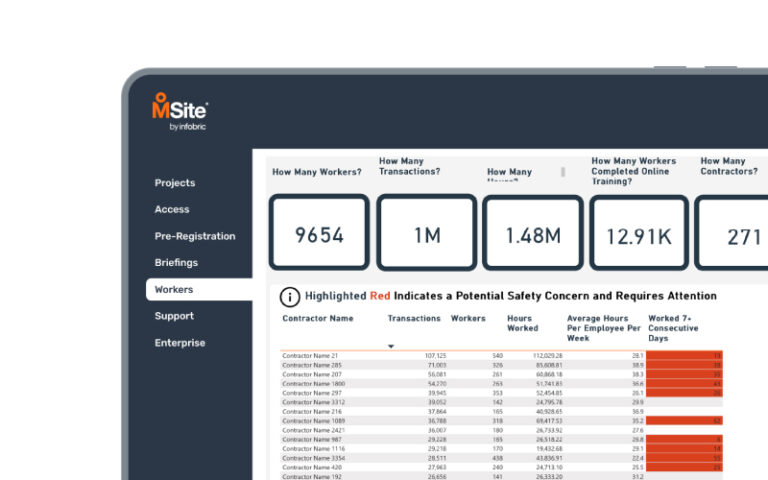Click the MSite logo in the sidebar
The width and height of the screenshot is (768, 480).
(179, 112)
